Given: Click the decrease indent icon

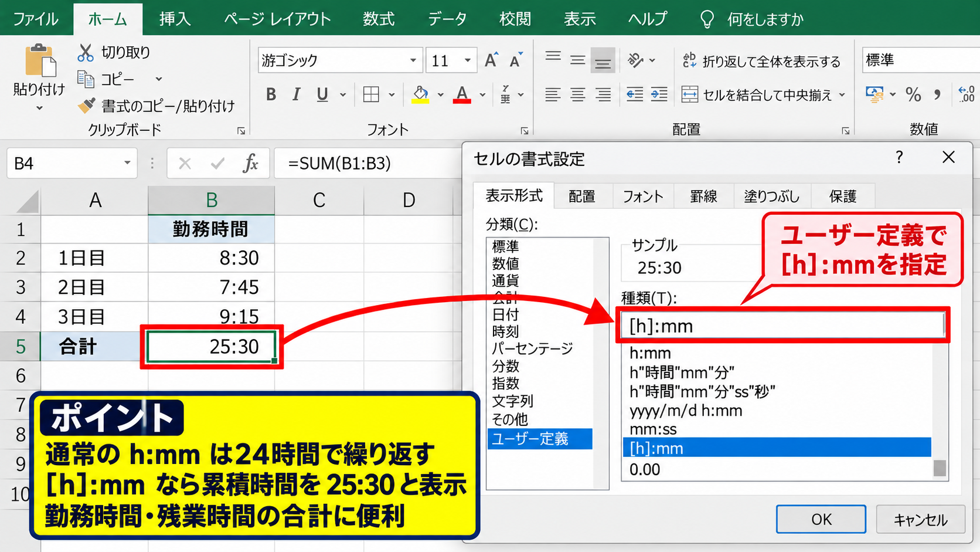Looking at the screenshot, I should [634, 94].
